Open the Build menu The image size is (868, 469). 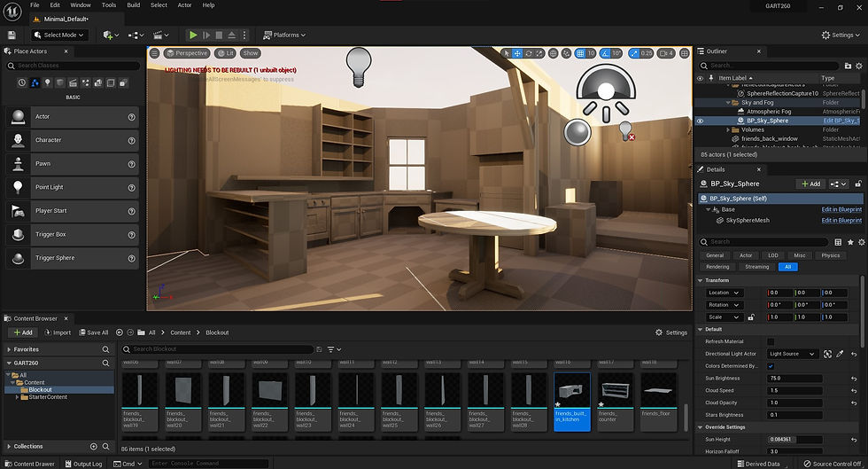click(134, 5)
